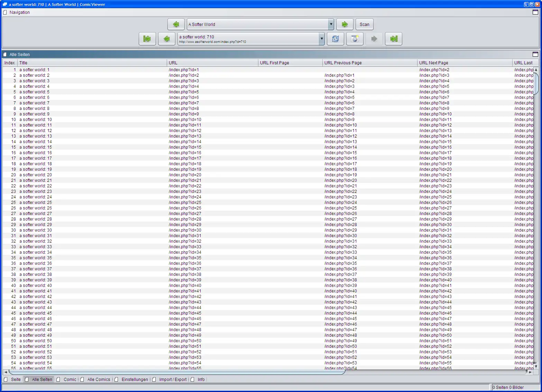Screen dimensions: 542x392
Task: Open the page dropdown showing a softer world: 710
Action: (x=322, y=39)
